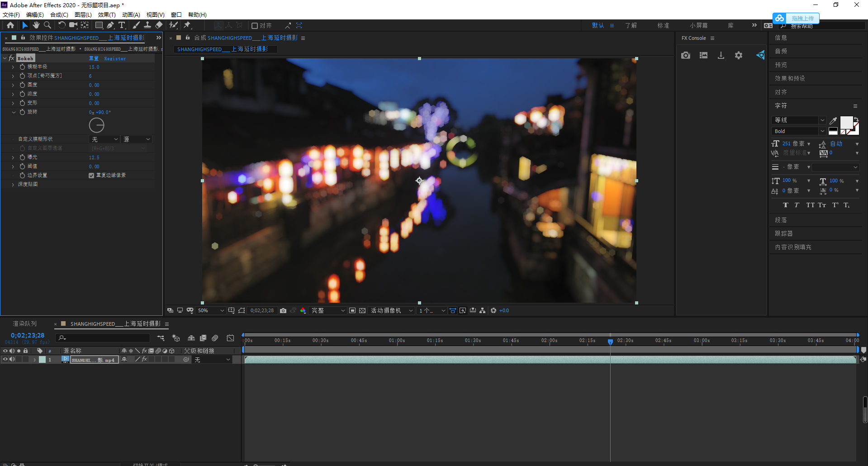Screen dimensions: 868x466
Task: Select the Rotation tool
Action: [62, 25]
